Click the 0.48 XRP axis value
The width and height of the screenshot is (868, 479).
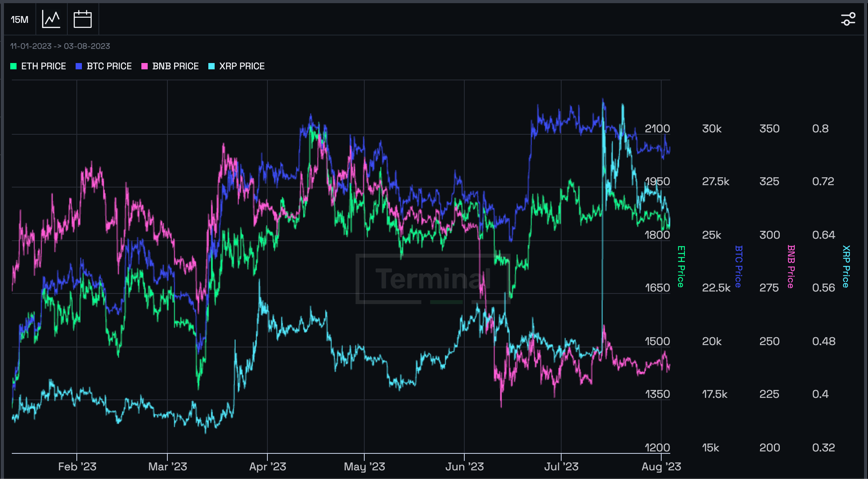tap(823, 342)
